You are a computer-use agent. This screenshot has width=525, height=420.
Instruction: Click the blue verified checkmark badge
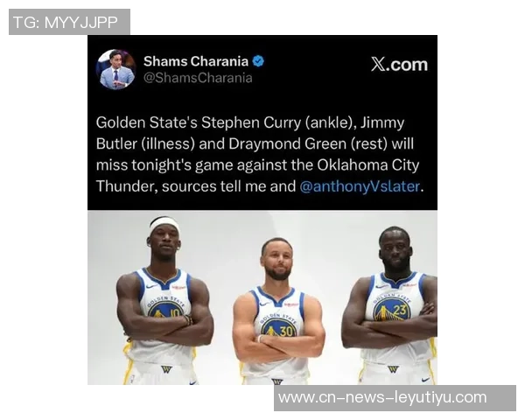click(x=258, y=61)
